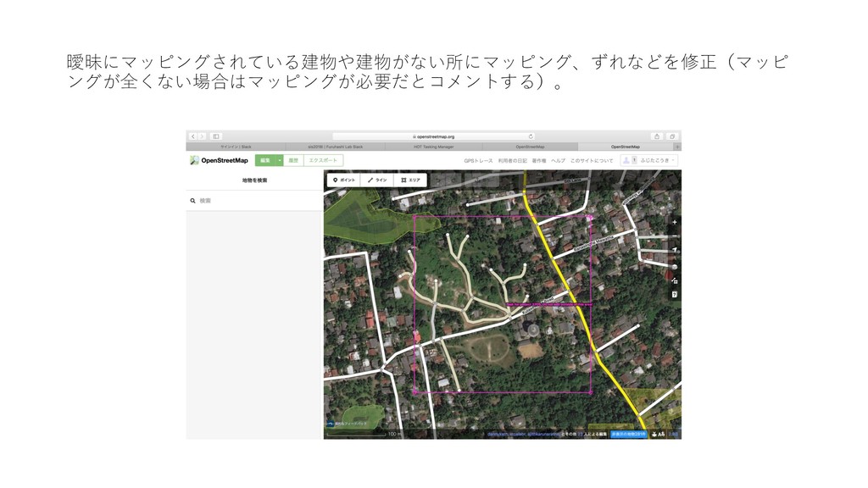Click the エクスポート button
The image size is (868, 488).
point(323,160)
